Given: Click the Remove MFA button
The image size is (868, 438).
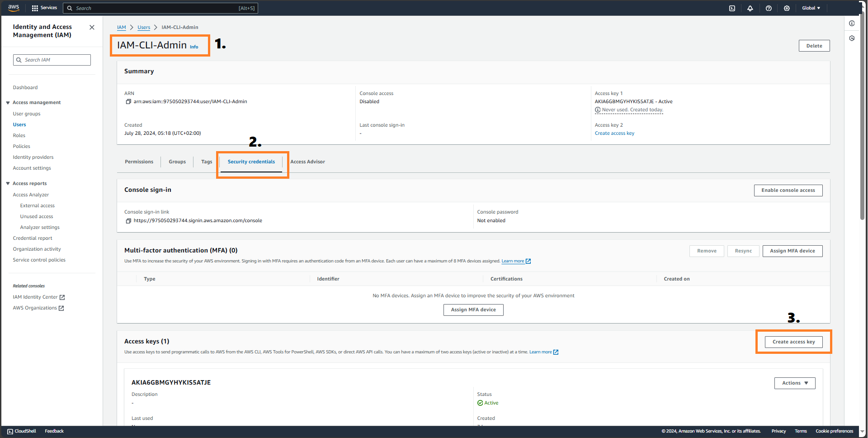Looking at the screenshot, I should click(707, 251).
